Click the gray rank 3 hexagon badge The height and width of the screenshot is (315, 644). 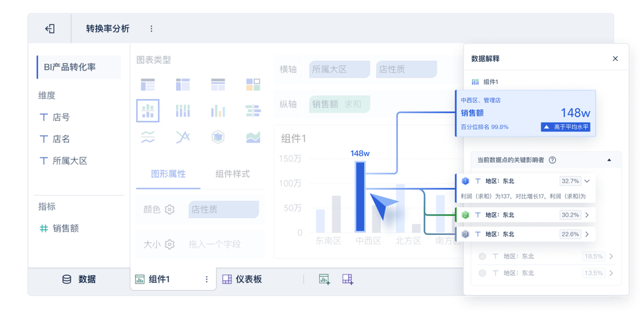465,234
